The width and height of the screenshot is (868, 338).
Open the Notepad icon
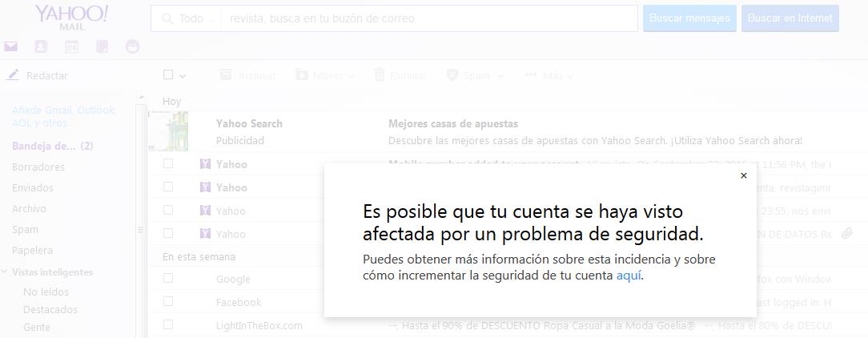click(102, 46)
